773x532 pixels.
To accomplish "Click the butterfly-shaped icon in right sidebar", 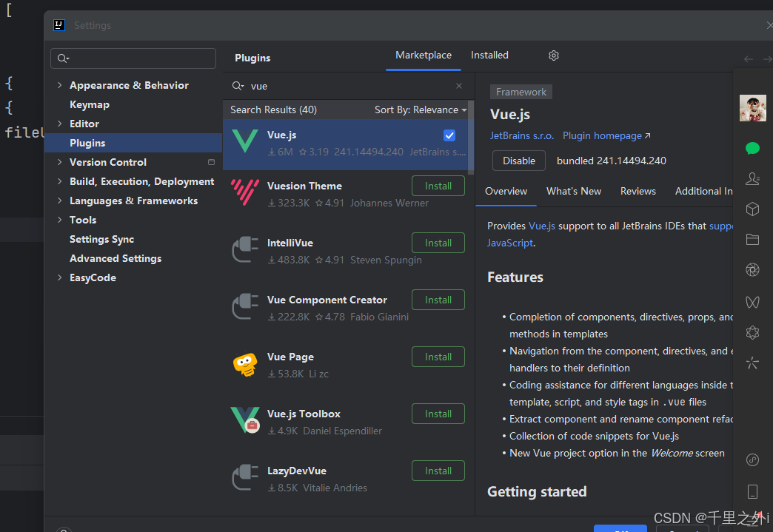I will (752, 302).
